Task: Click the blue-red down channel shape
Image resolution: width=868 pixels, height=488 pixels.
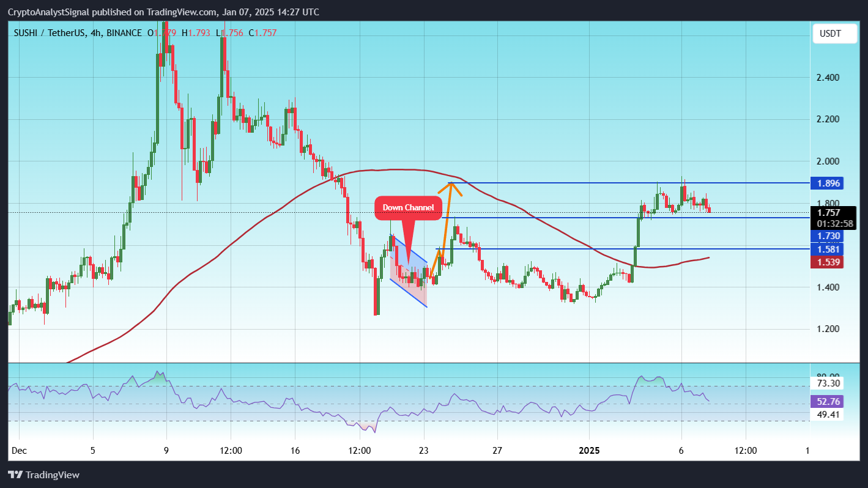Action: tap(409, 272)
